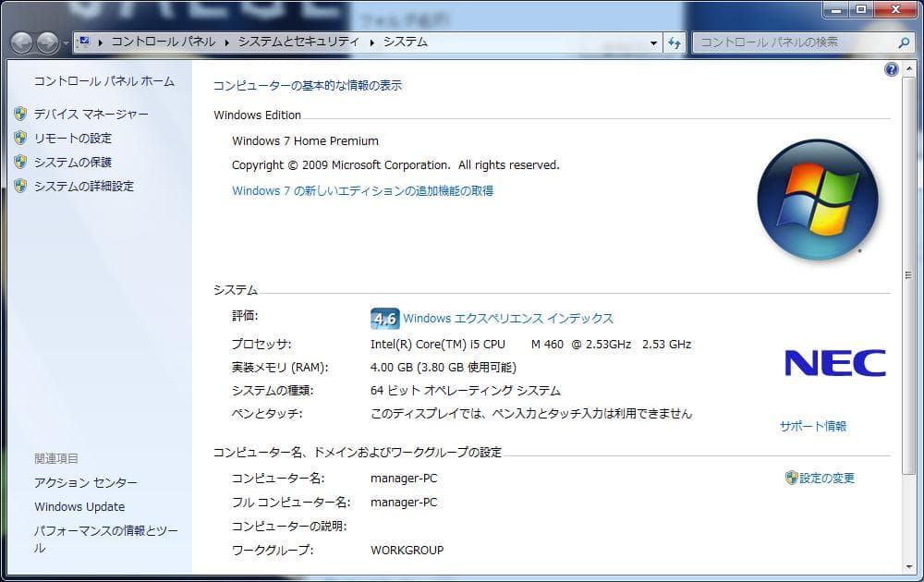Click processor value Intel(R) Core(TM) i5 CPU
This screenshot has height=582, width=924.
438,345
